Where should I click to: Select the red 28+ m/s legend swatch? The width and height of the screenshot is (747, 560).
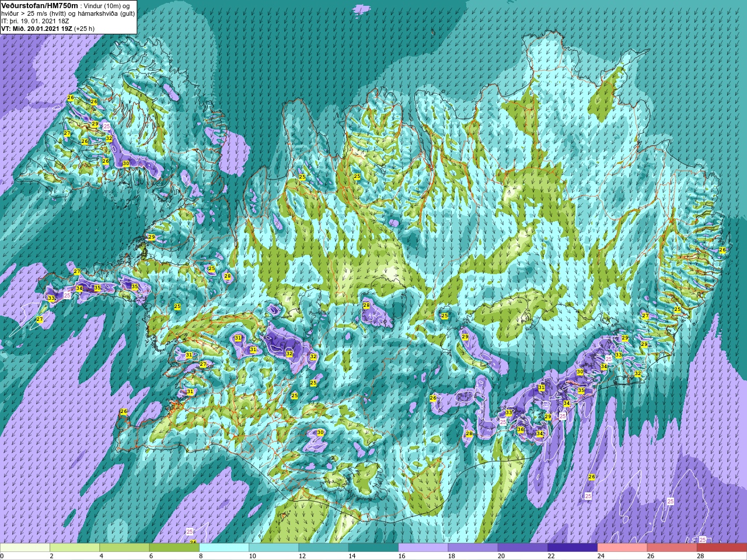(722, 548)
